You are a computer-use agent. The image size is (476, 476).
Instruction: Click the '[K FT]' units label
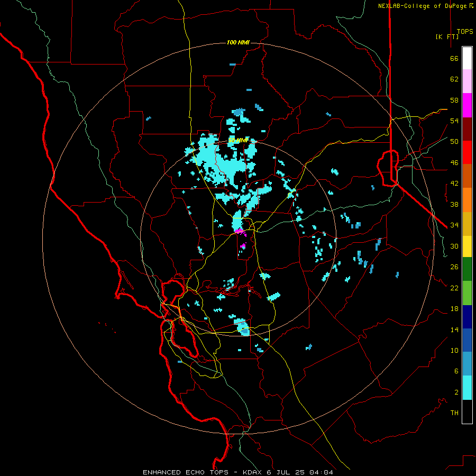(x=447, y=36)
